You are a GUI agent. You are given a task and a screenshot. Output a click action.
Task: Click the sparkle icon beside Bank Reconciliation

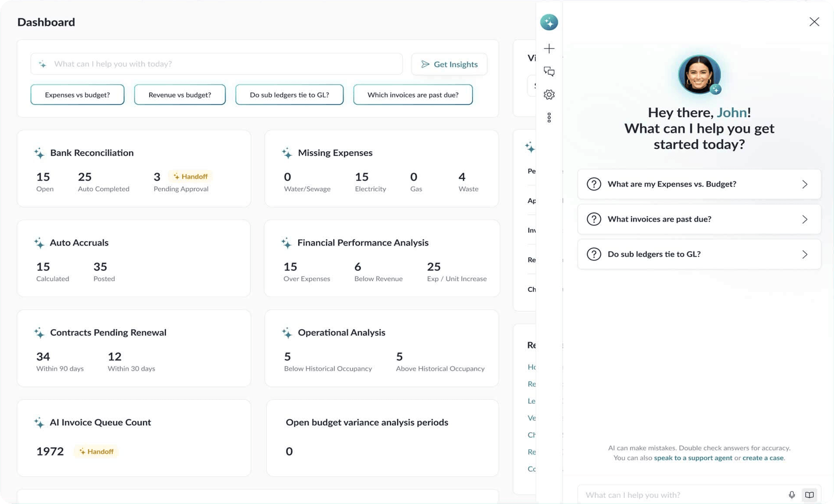coord(39,153)
